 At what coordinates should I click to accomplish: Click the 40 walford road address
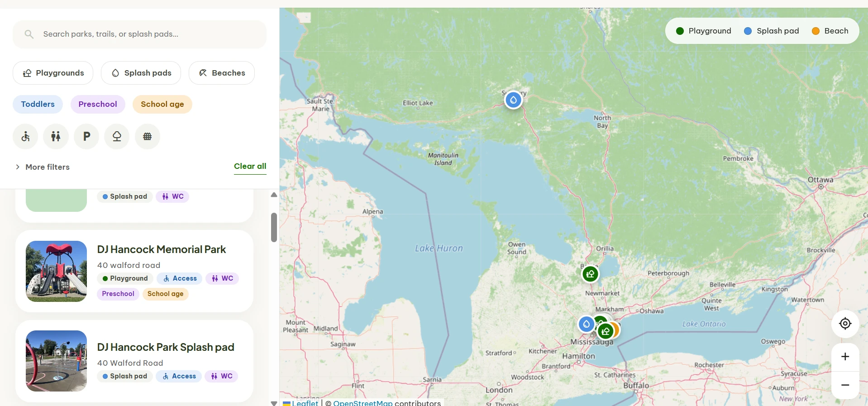coord(129,265)
